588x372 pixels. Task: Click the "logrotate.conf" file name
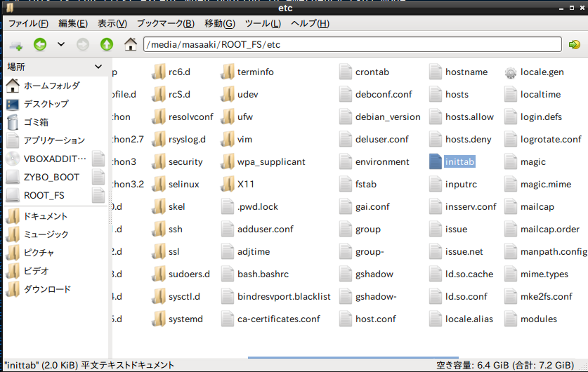tap(551, 140)
